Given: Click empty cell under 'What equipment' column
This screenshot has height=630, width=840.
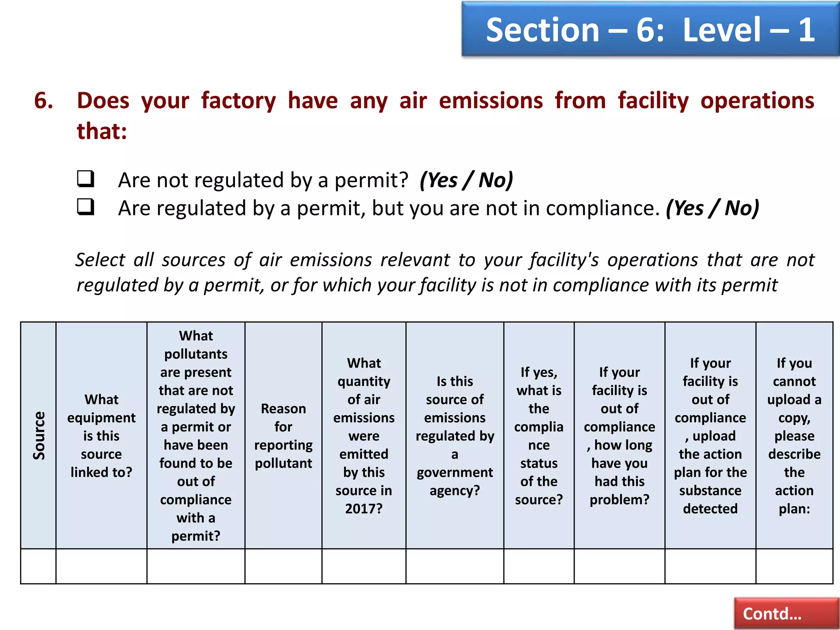Looking at the screenshot, I should click(101, 566).
